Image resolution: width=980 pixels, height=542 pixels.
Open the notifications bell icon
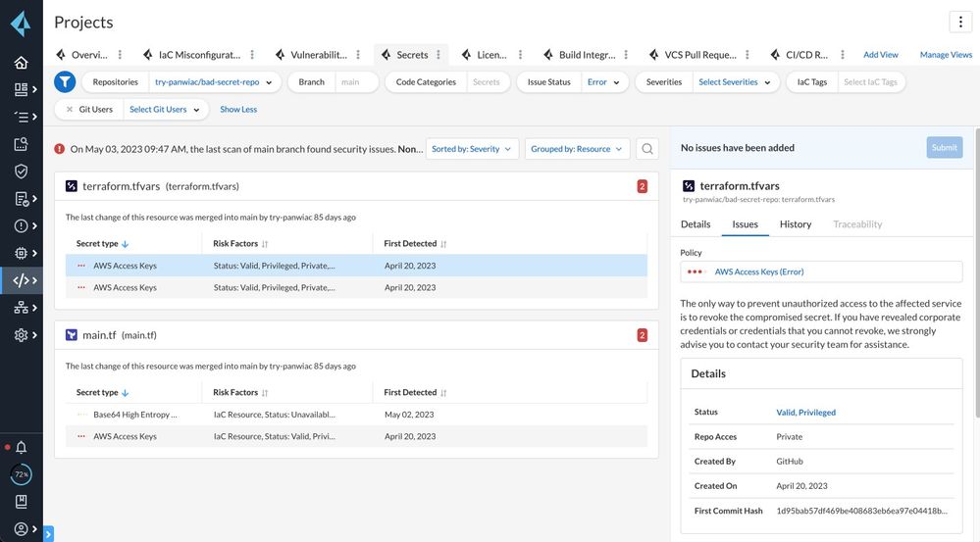coord(21,447)
